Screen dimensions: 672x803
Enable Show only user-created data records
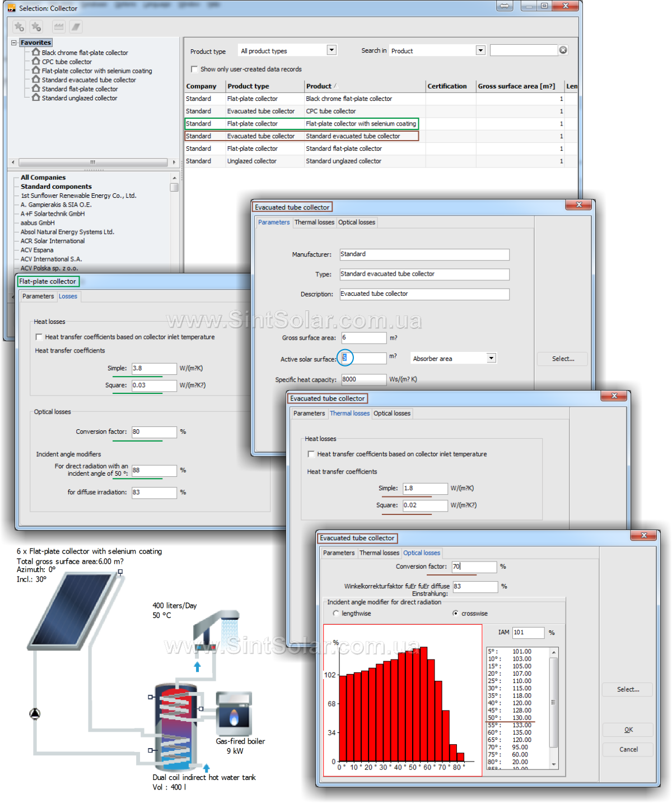pos(194,69)
